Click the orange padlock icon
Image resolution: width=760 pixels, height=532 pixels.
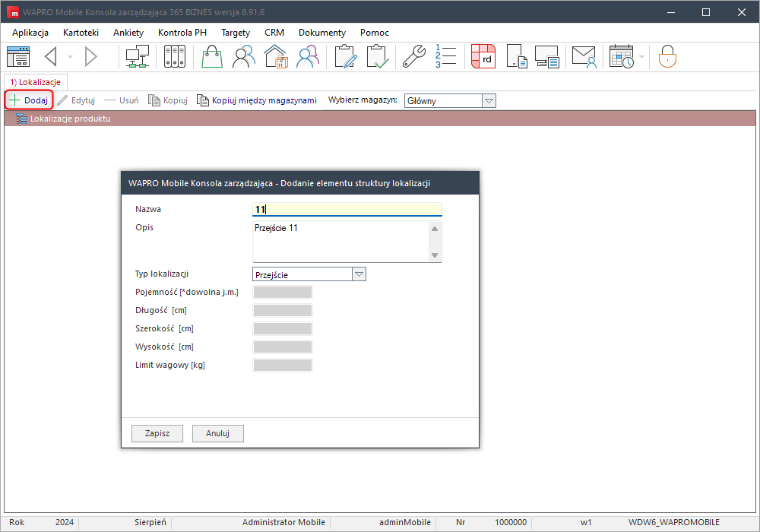667,57
